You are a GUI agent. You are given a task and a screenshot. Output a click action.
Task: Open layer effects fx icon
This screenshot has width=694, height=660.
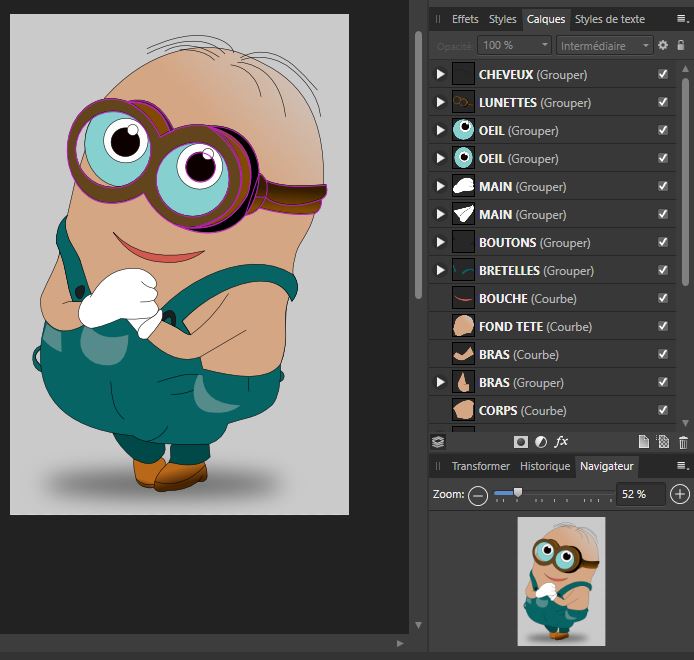pyautogui.click(x=561, y=441)
